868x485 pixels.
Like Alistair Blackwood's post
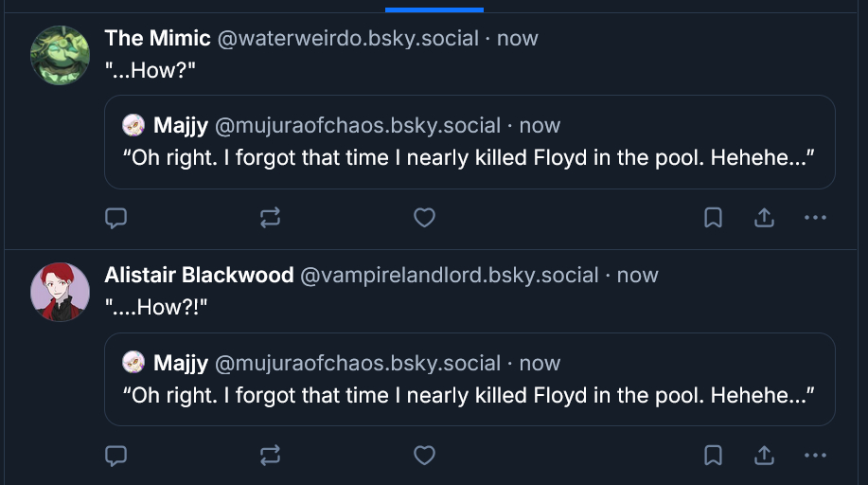coord(425,456)
